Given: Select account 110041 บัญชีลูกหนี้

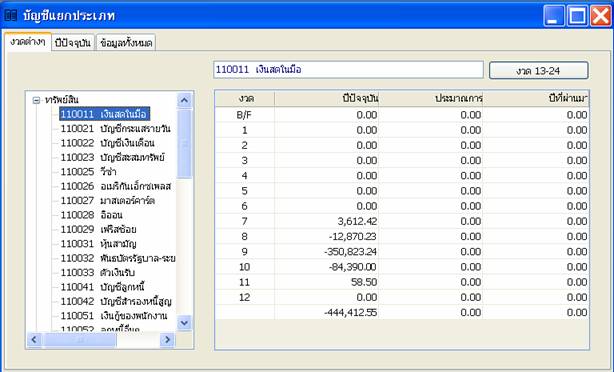Looking at the screenshot, I should tap(103, 287).
